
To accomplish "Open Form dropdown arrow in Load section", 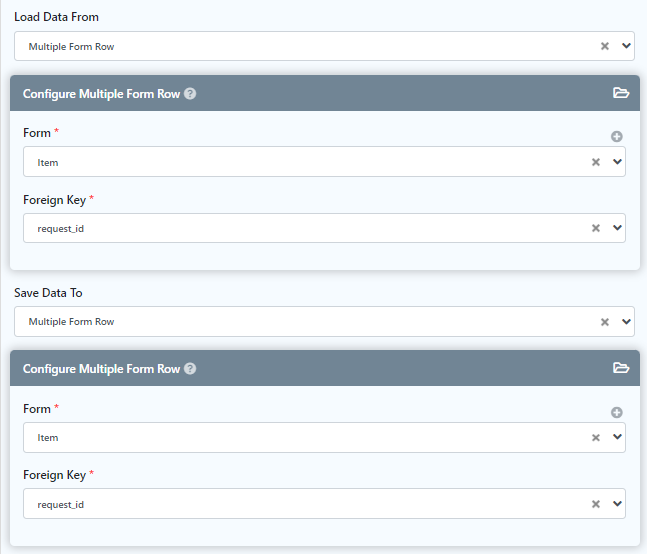I will pyautogui.click(x=617, y=162).
